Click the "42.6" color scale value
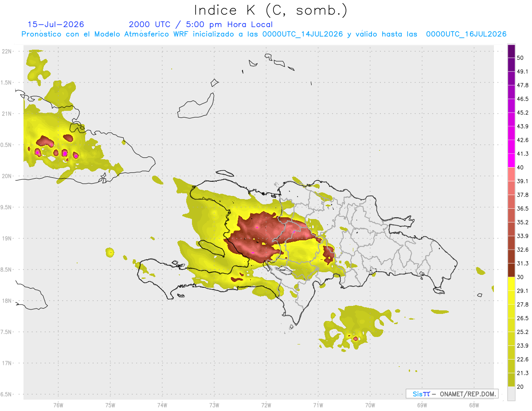This screenshot has height=411, width=532. pos(523,141)
